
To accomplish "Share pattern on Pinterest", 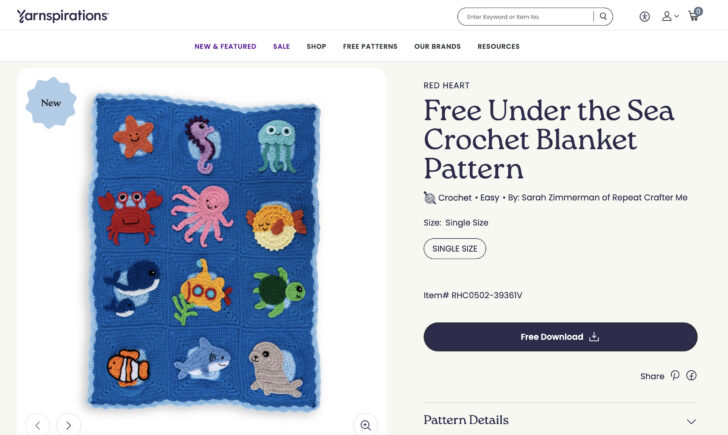I will coord(675,376).
